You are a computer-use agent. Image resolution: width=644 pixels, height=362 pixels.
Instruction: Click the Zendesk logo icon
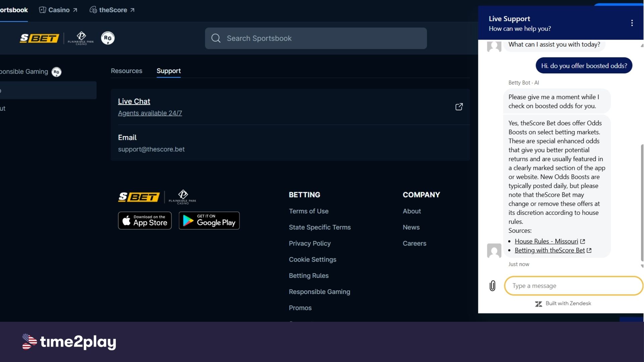click(538, 304)
